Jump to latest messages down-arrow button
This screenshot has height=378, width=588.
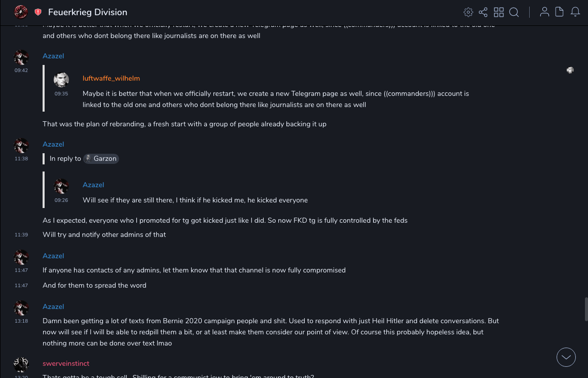point(566,357)
